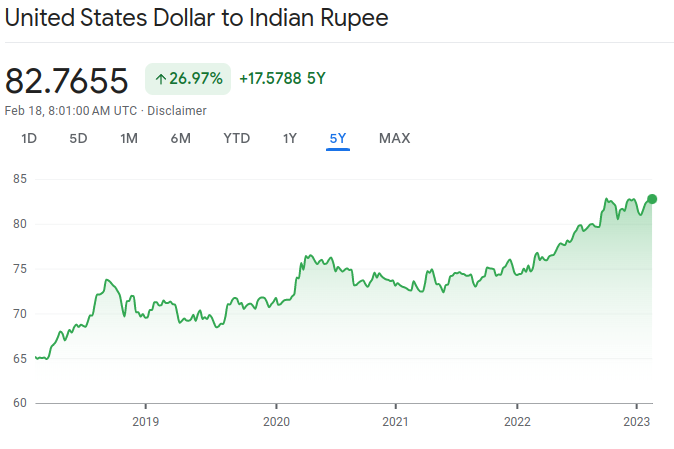674x449 pixels.
Task: Switch to the 5D range tab
Action: coord(78,138)
